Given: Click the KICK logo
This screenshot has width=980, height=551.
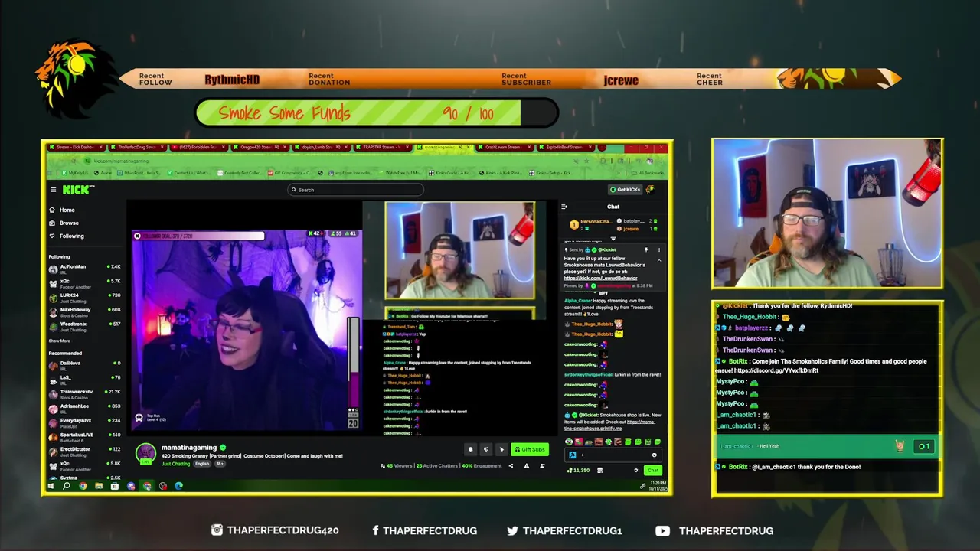Looking at the screenshot, I should click(x=78, y=190).
